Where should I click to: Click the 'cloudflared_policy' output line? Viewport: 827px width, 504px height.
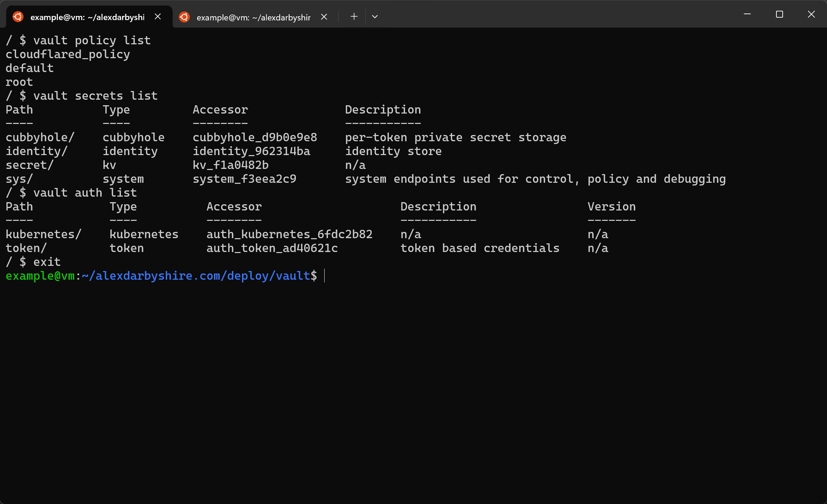(68, 54)
